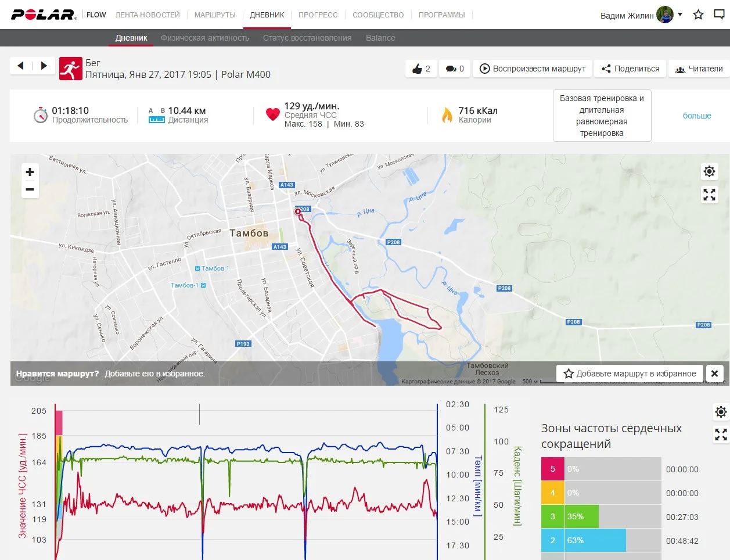Viewport: 730px width, 560px height.
Task: Zoom in on the map
Action: pos(30,172)
